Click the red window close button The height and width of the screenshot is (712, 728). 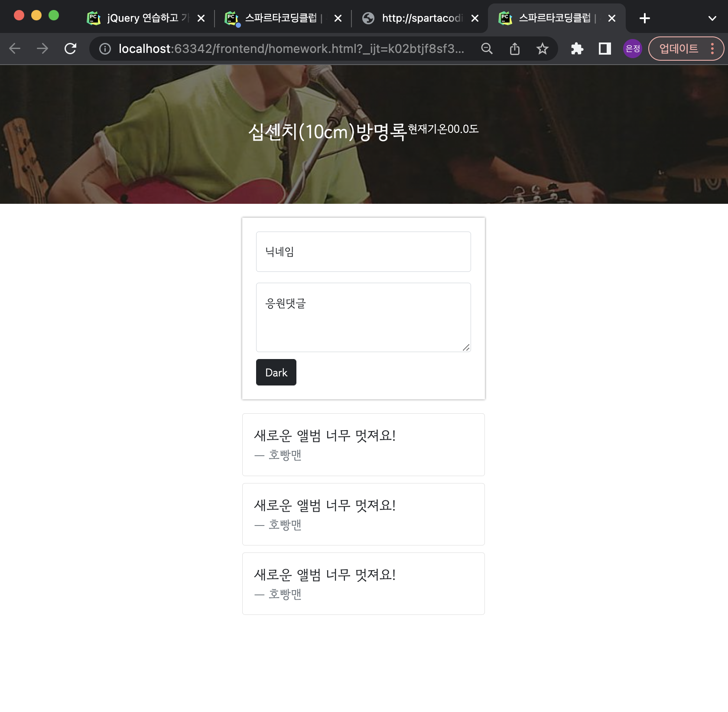[x=19, y=16]
